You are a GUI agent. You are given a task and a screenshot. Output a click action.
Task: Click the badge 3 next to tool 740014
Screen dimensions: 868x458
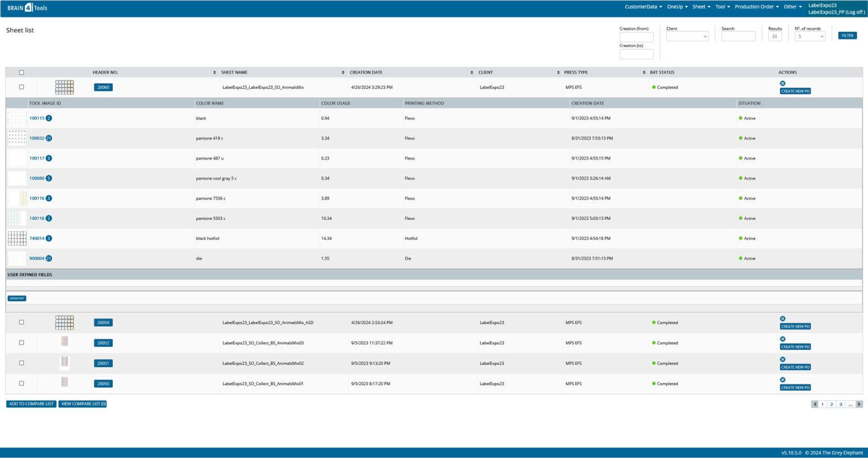49,238
